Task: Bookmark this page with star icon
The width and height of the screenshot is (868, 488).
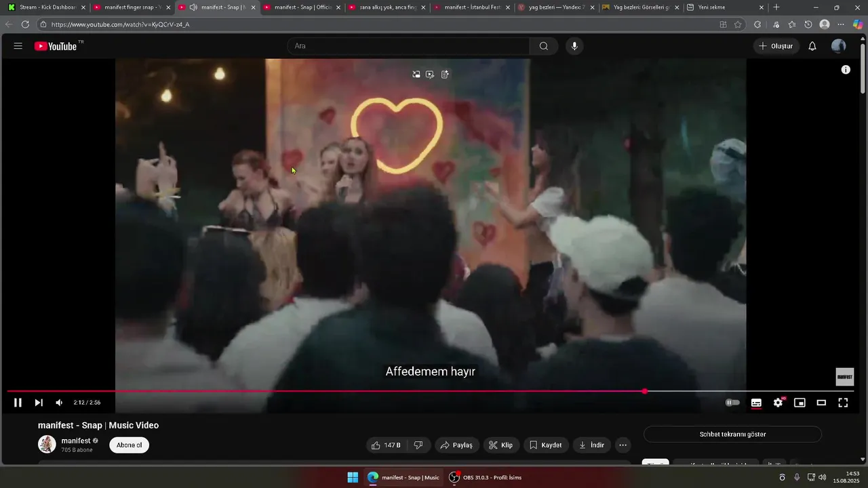Action: (738, 24)
